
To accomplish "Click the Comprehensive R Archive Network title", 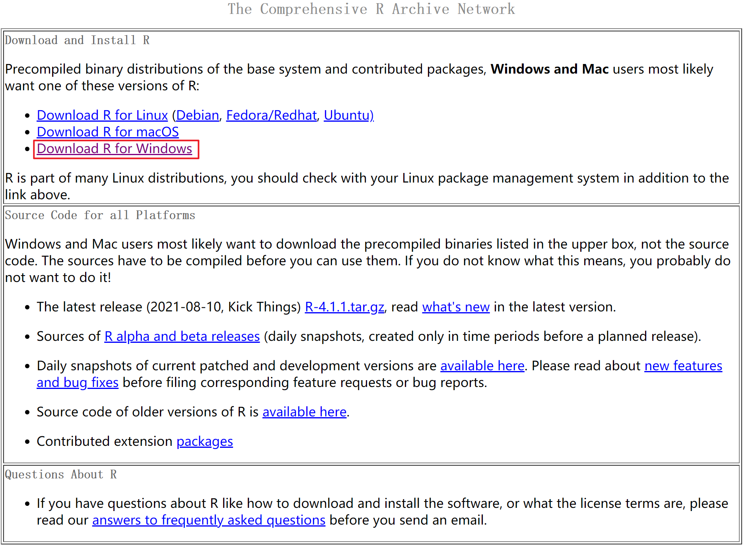I will click(371, 9).
